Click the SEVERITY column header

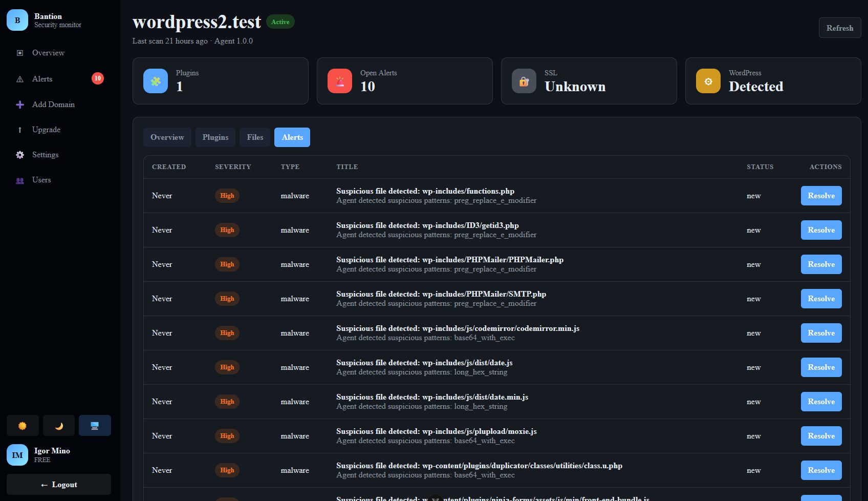(x=233, y=167)
